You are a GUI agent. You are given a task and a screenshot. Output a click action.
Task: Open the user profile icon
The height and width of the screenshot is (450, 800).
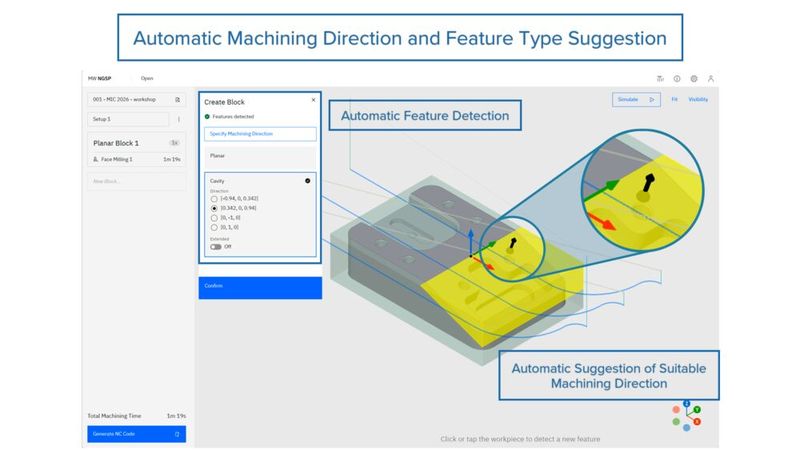pos(711,79)
